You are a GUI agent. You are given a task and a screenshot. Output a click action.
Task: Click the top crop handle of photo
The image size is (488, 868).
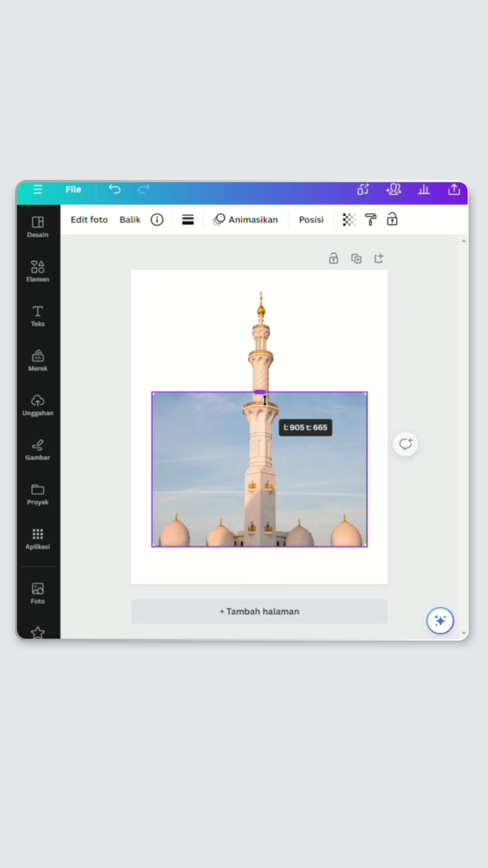(260, 392)
